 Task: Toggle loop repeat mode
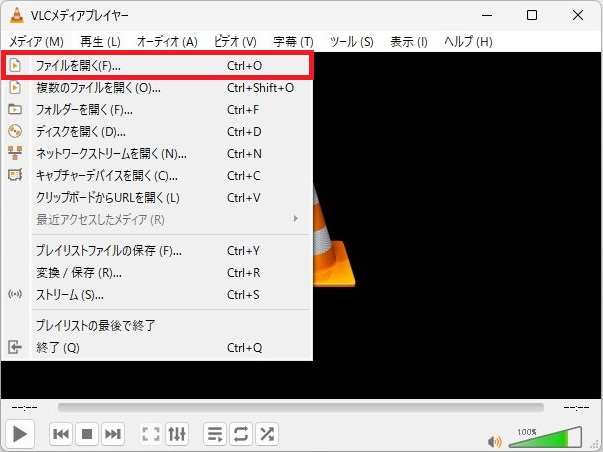tap(241, 434)
